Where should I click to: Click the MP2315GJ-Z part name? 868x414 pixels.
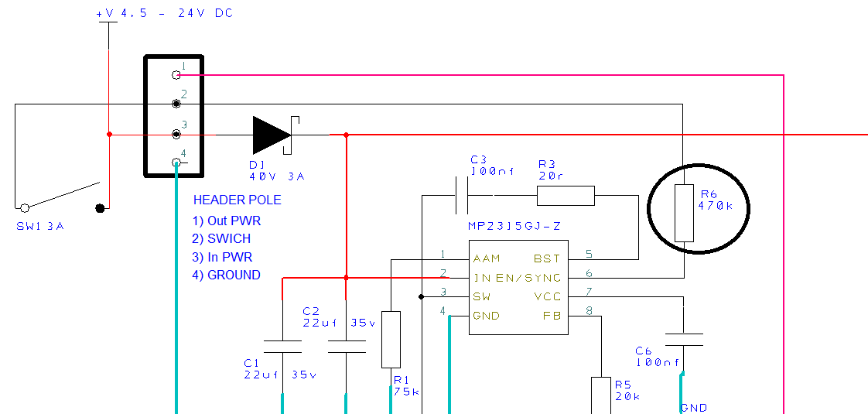pos(514,227)
